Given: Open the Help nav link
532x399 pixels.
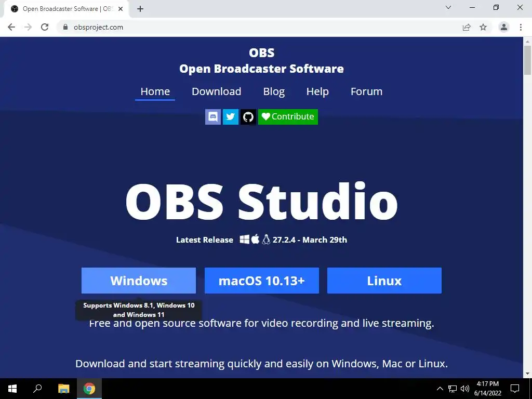Looking at the screenshot, I should (317, 91).
